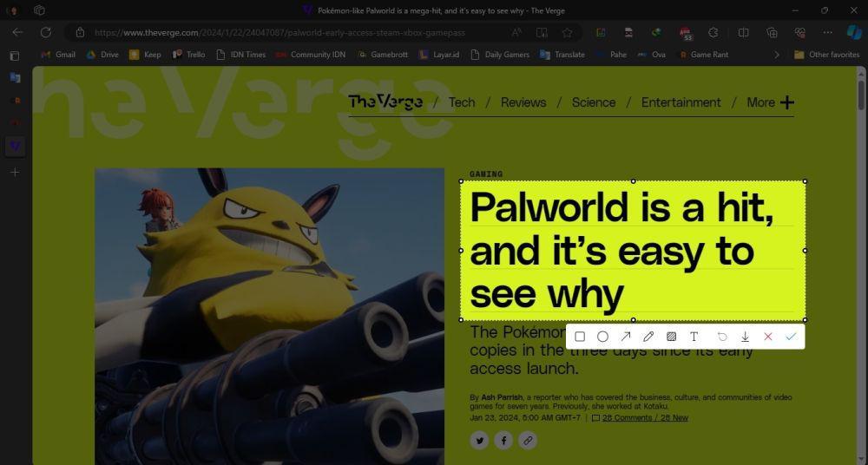Open browser extensions puzzle icon
The image size is (868, 465).
713,33
